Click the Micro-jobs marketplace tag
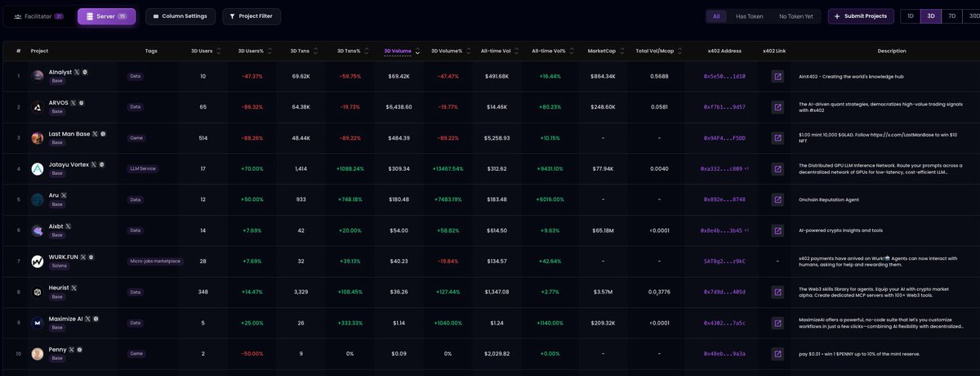 click(x=155, y=262)
